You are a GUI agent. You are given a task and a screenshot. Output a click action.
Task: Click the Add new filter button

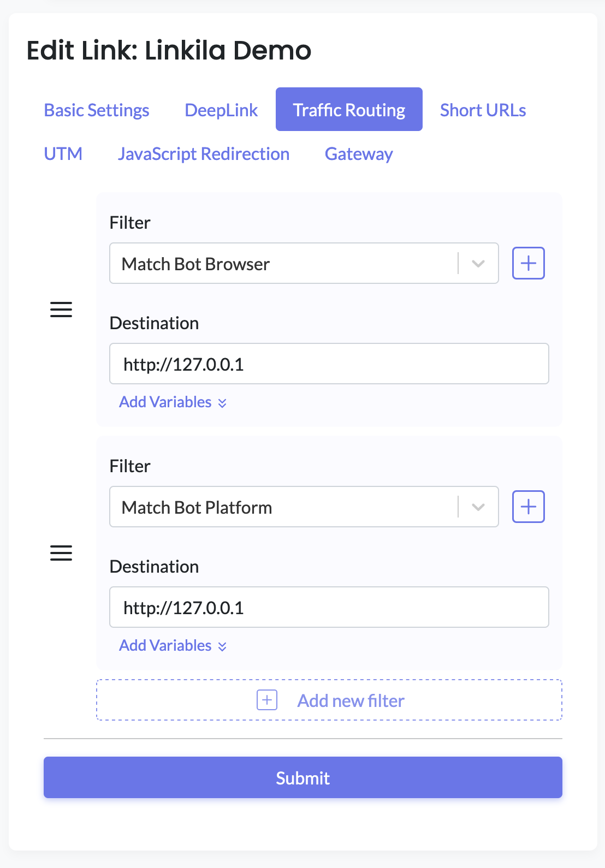[x=329, y=700]
